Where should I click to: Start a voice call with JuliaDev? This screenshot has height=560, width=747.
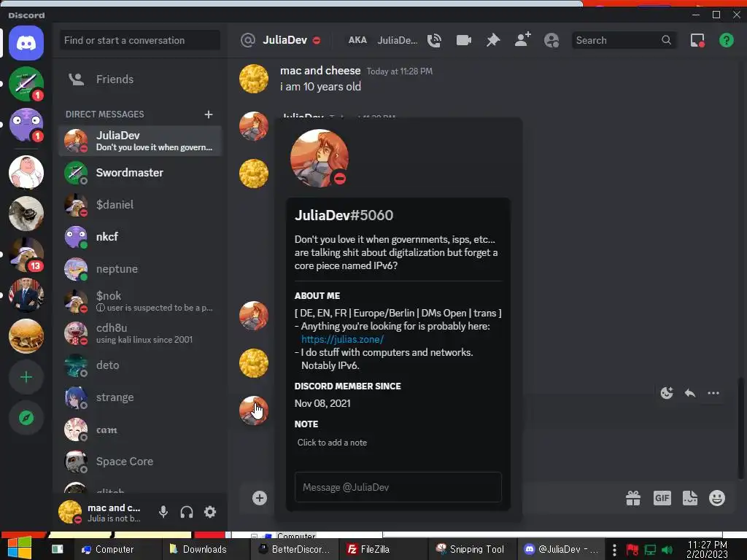[434, 41]
